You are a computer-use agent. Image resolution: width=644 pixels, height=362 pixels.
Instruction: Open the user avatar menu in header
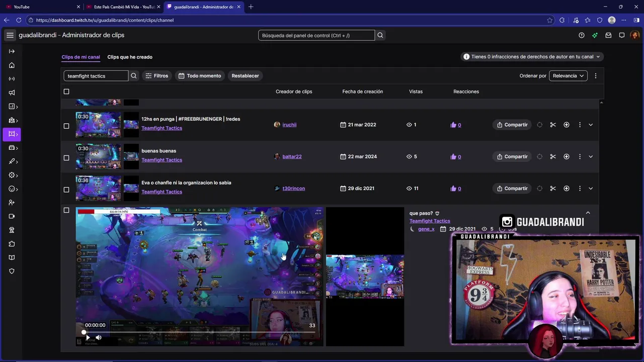(635, 35)
